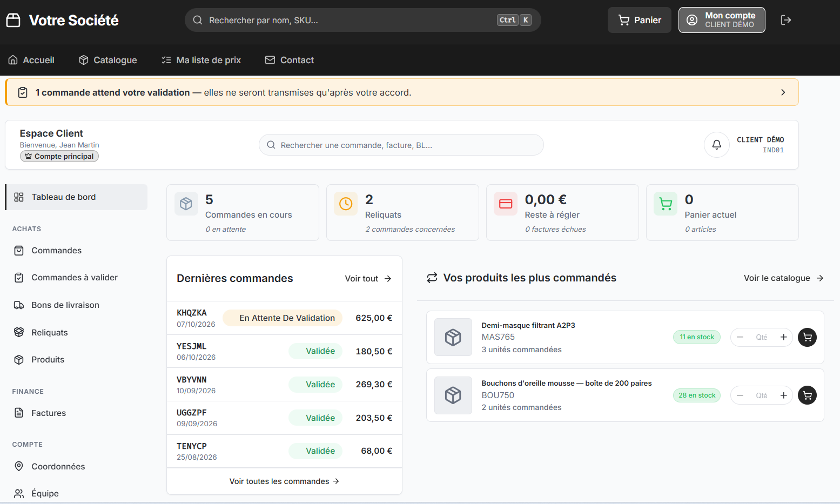This screenshot has width=840, height=504.
Task: Click the Reliquats clock icon card
Action: (x=346, y=204)
